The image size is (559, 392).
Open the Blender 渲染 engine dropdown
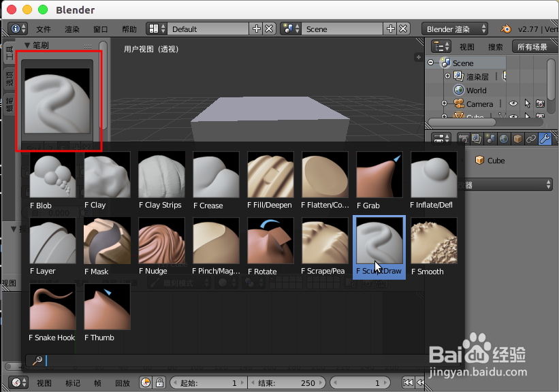tap(455, 29)
